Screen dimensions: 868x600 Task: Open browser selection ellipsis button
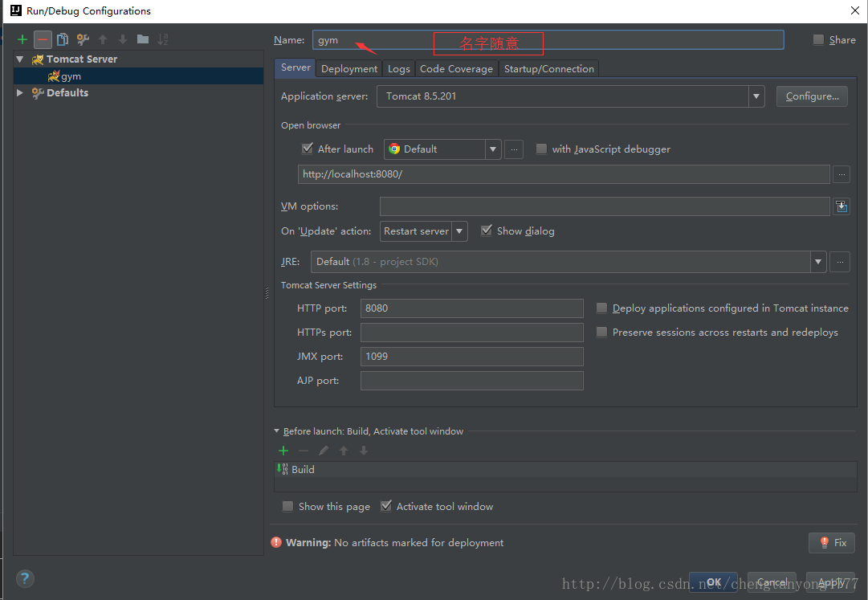pos(514,149)
